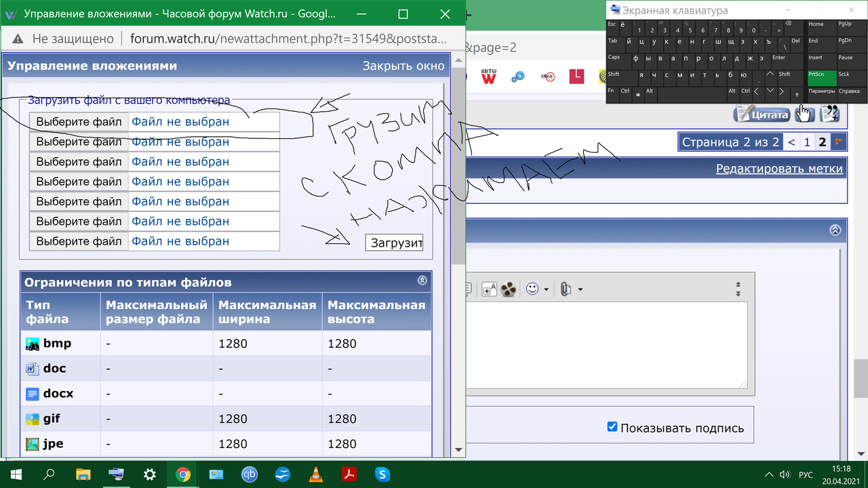Click the 'Закрыть окно' link

[403, 66]
